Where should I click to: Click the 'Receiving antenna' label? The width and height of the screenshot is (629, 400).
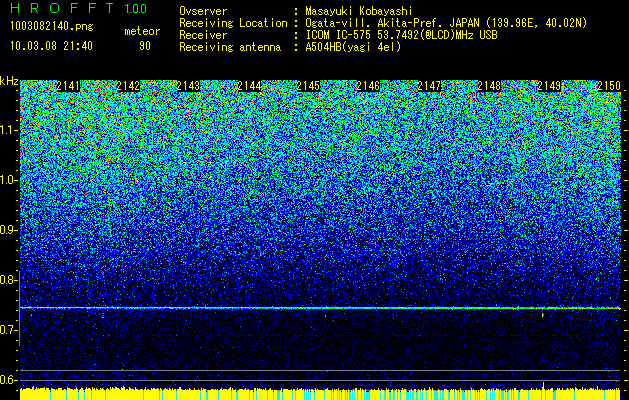[x=230, y=47]
